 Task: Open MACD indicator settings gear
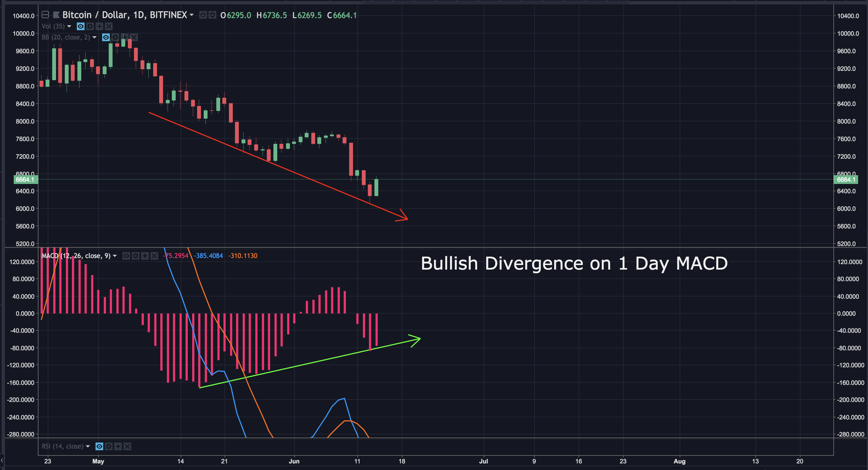[135, 256]
